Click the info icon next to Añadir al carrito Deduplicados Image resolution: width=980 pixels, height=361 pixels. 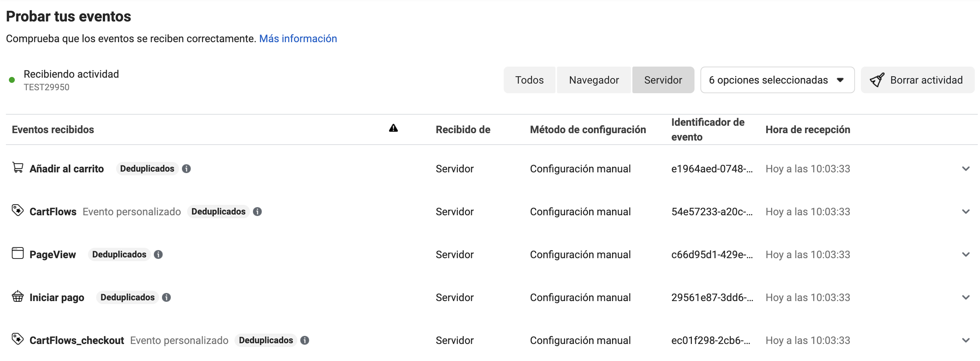(x=186, y=169)
